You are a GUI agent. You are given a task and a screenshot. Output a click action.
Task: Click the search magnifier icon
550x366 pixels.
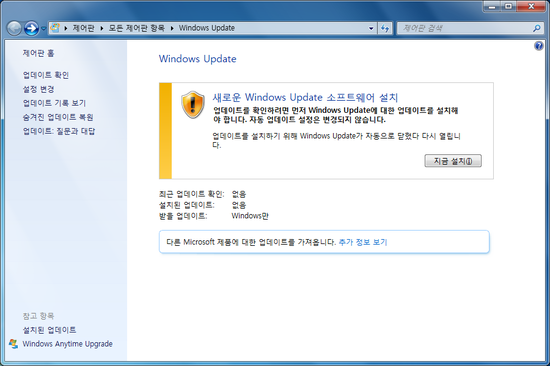click(x=537, y=28)
